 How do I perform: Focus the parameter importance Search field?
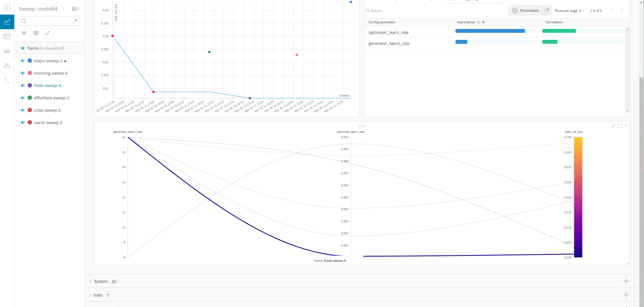tap(436, 11)
